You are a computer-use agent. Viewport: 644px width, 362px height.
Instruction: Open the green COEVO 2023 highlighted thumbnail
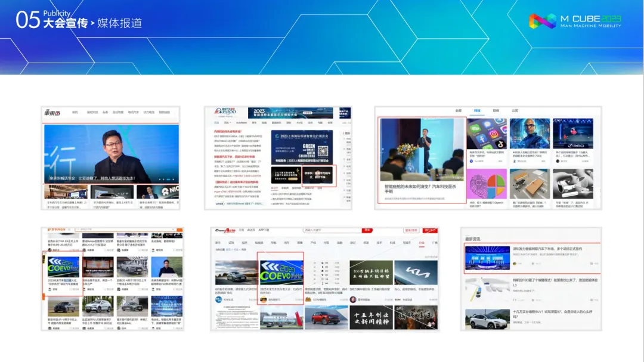pyautogui.click(x=280, y=271)
